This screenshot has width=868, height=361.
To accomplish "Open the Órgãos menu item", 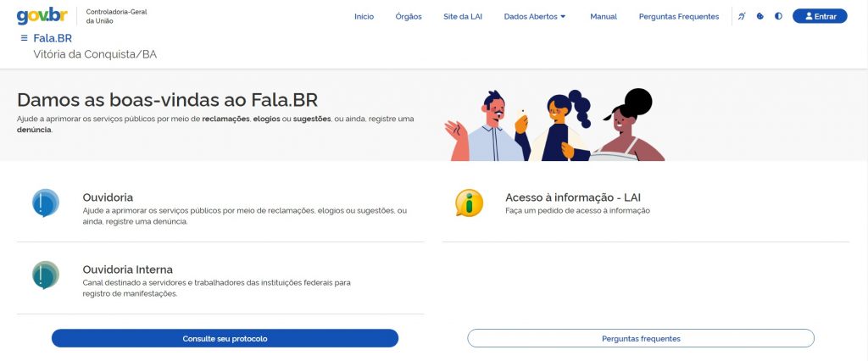I will [409, 17].
